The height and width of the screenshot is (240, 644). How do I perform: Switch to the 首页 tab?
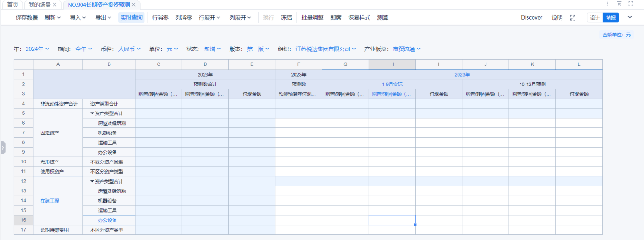coord(13,5)
